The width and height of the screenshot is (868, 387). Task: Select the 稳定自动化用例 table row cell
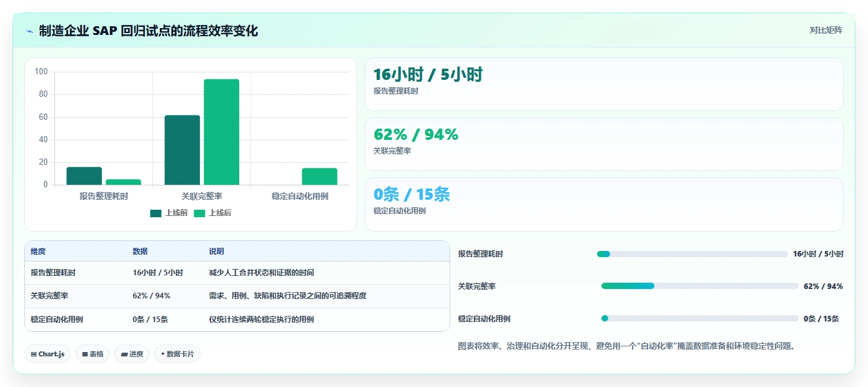pyautogui.click(x=57, y=319)
